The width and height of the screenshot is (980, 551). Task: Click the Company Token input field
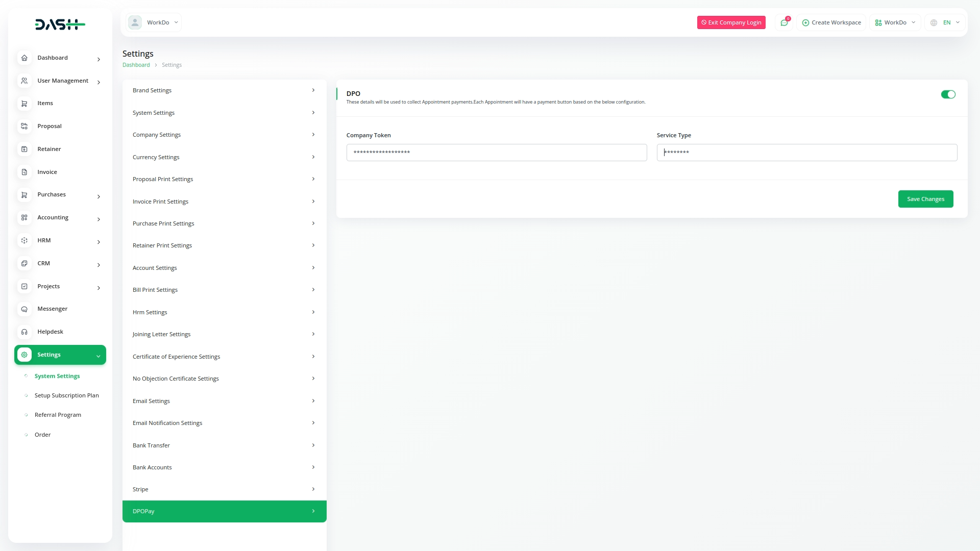tap(496, 153)
